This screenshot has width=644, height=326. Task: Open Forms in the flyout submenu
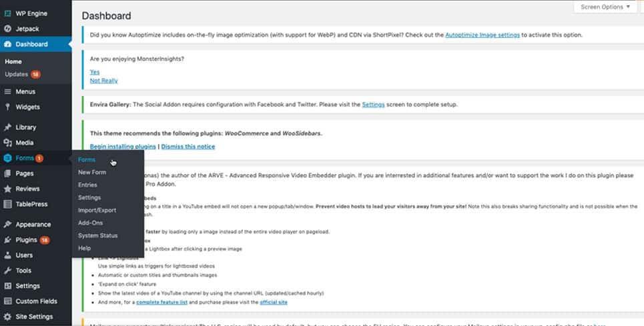point(87,160)
